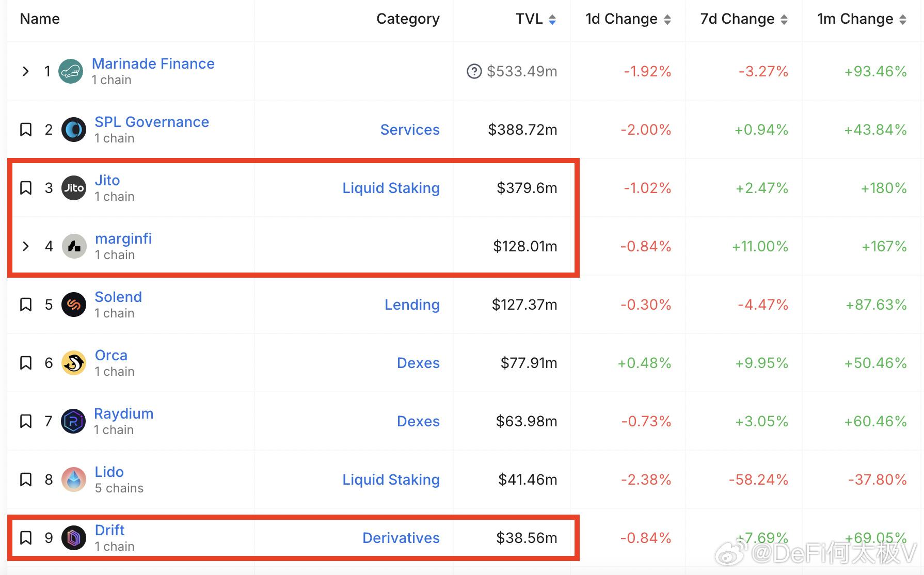
Task: Click the $128.01m TVL value
Action: [x=525, y=246]
